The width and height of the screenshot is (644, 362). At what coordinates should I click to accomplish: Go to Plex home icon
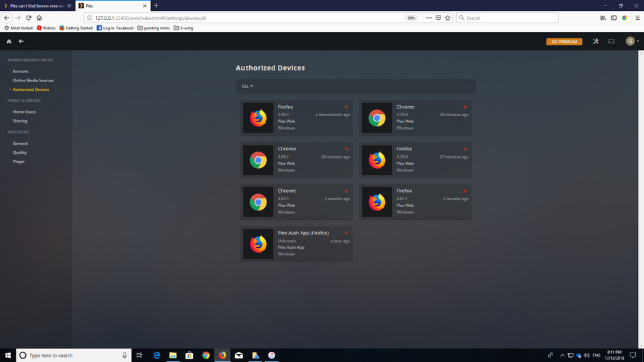(9, 42)
